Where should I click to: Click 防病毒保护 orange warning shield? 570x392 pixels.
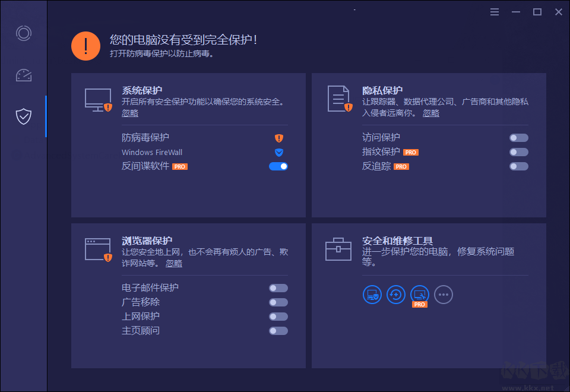[x=279, y=138]
